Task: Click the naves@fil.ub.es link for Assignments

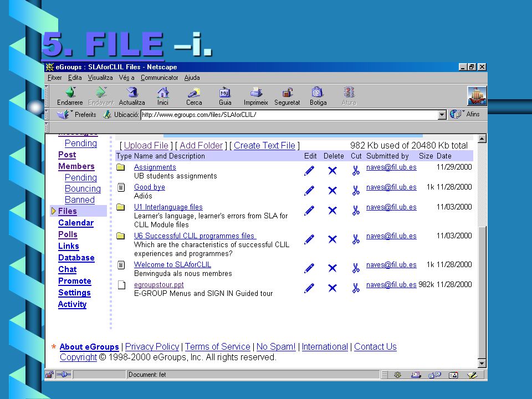Action: tap(391, 167)
